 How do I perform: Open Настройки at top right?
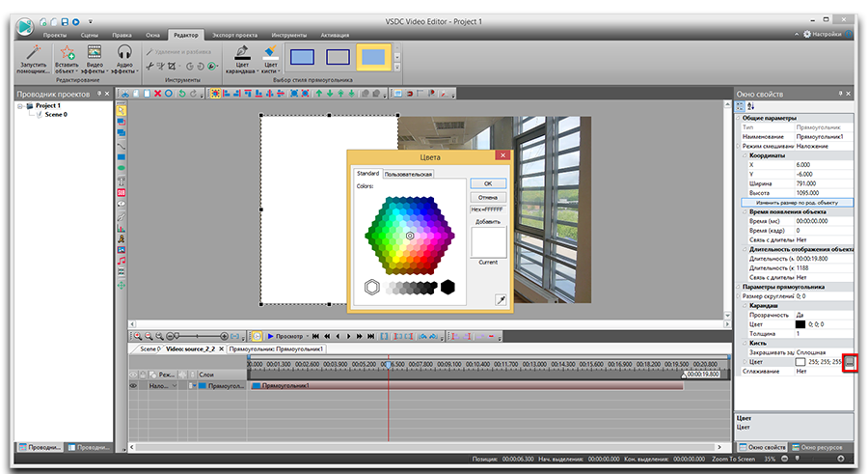(x=823, y=34)
